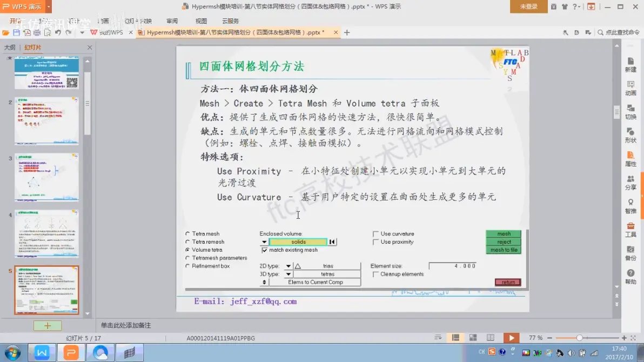Switch to the 幻灯片 slides tab

[33, 48]
